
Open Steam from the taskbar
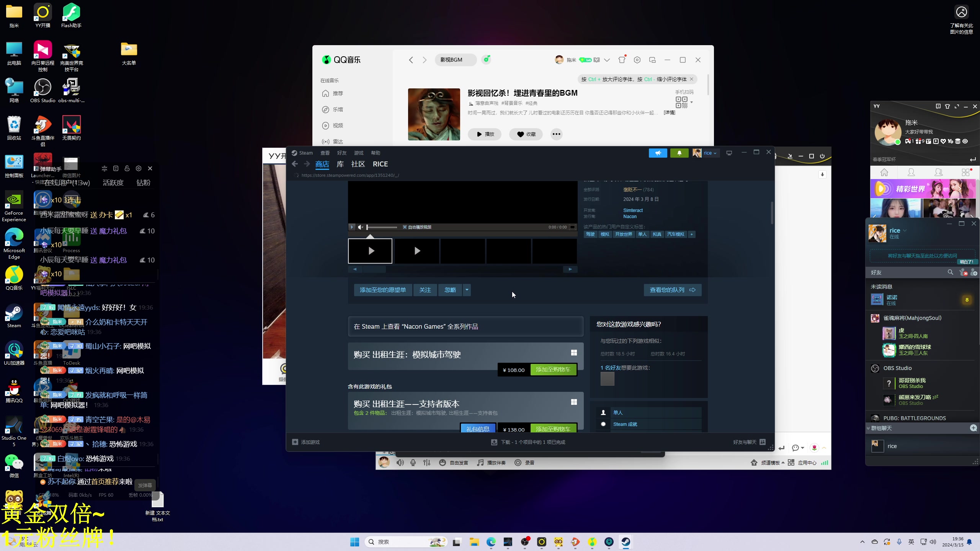click(626, 542)
